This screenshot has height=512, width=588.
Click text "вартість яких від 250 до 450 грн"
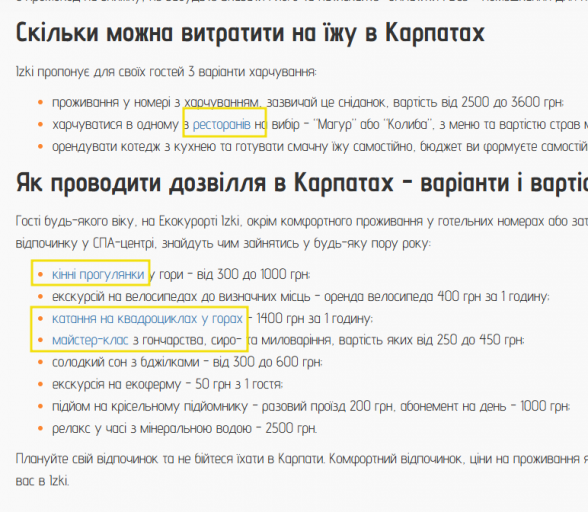point(431,340)
